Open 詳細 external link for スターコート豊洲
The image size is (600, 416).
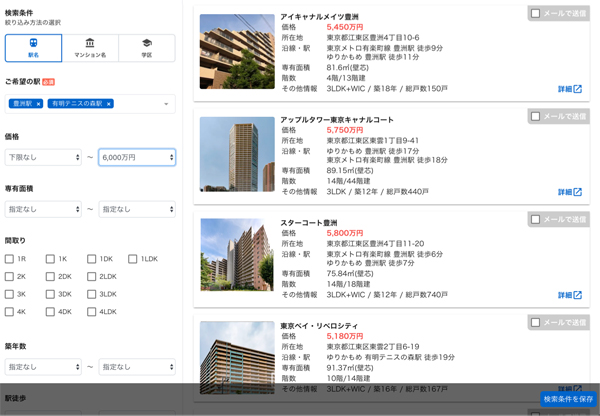pos(569,295)
